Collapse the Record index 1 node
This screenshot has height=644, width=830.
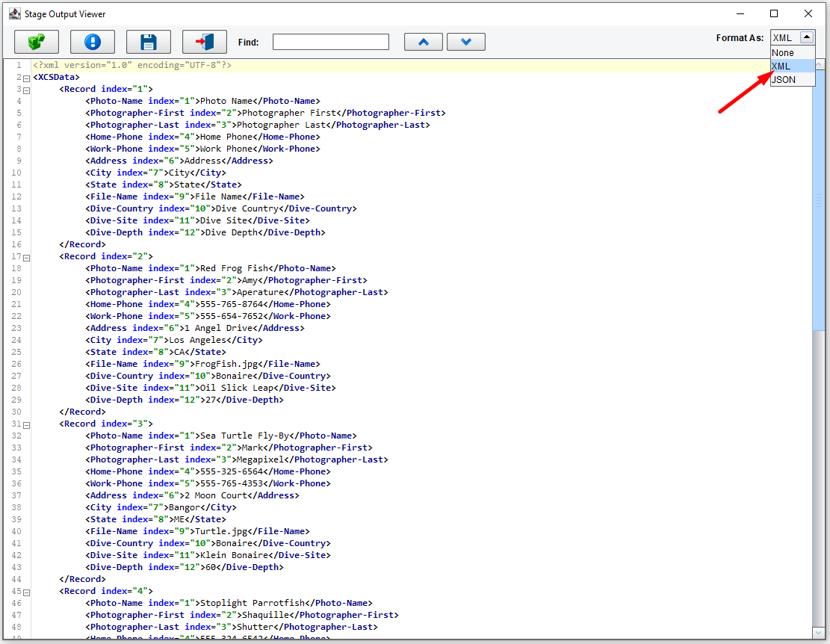click(x=26, y=90)
